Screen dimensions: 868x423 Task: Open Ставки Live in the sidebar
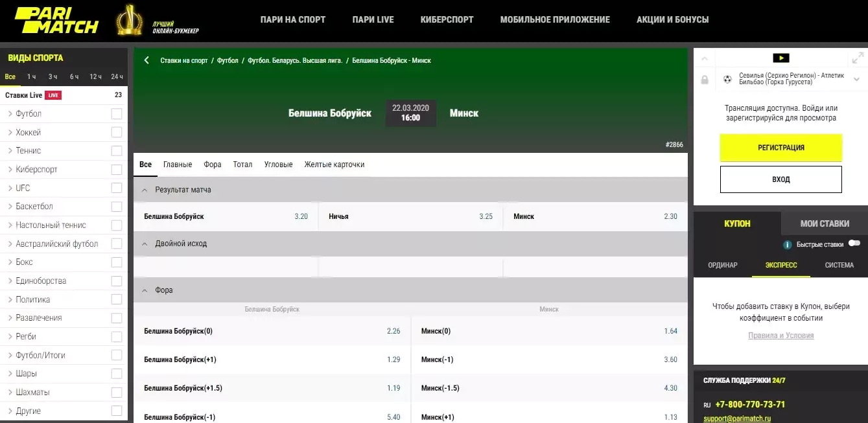click(64, 95)
